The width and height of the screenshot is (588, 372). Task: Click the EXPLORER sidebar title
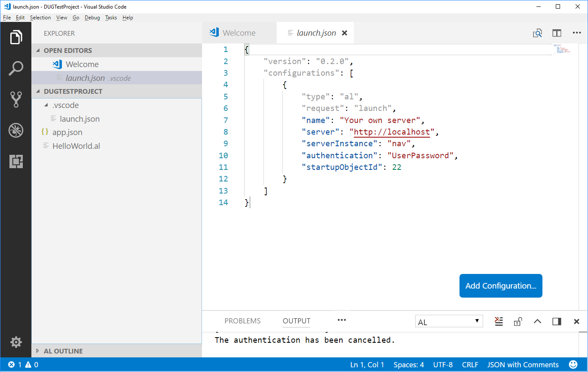[x=59, y=33]
